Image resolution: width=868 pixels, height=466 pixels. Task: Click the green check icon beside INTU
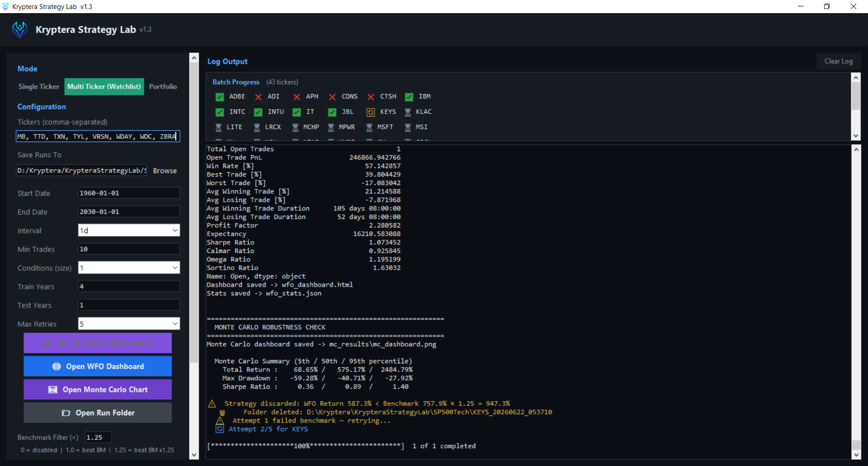pos(258,112)
